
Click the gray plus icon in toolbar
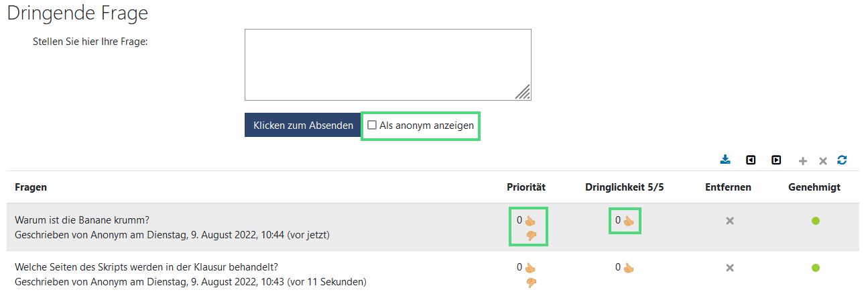click(802, 161)
